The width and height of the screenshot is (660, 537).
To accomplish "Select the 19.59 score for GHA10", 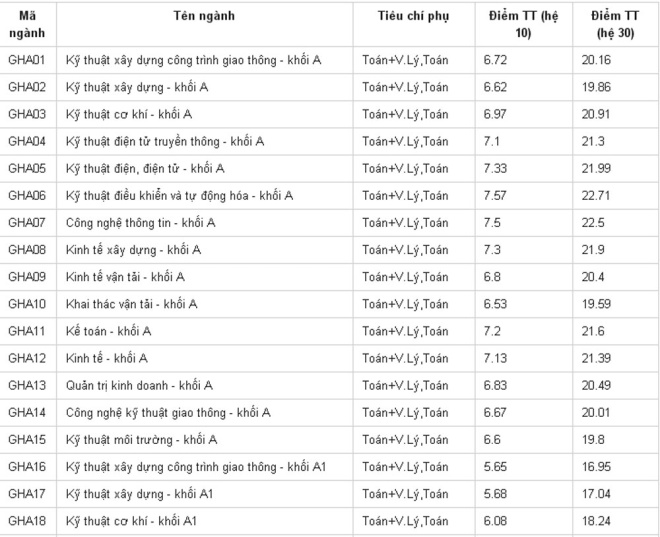I will (x=596, y=304).
